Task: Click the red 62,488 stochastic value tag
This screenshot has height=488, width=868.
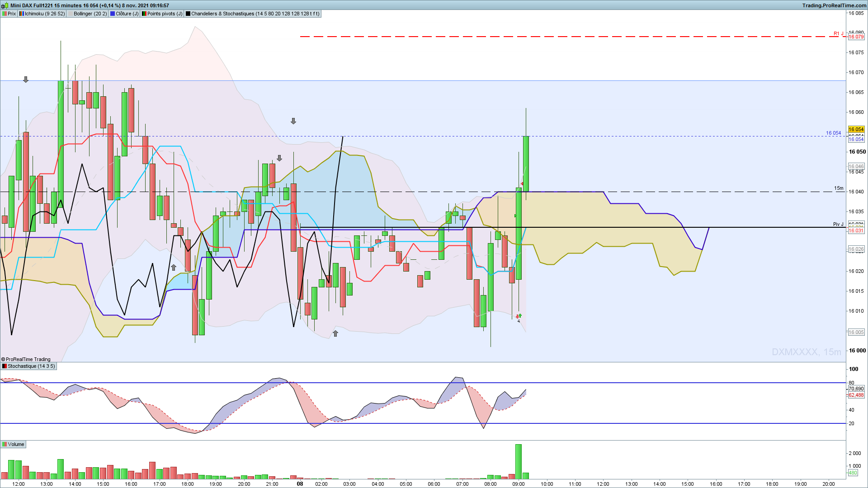Action: click(x=856, y=395)
